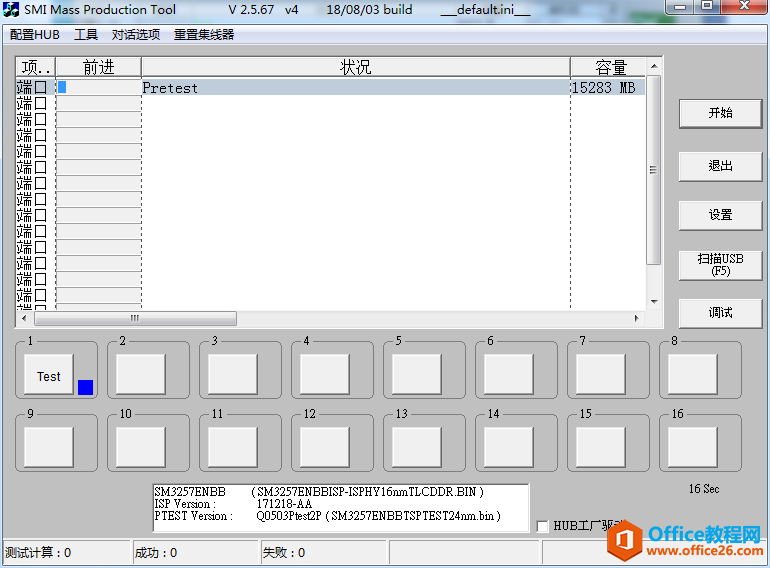Click the 状况 column header
The image size is (770, 568).
356,67
